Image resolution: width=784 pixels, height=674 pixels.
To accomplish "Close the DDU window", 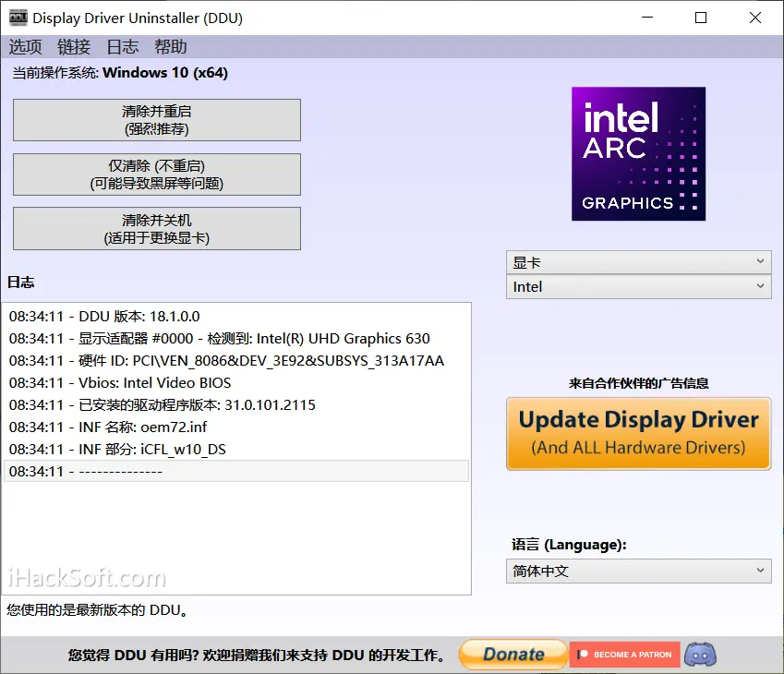I will pyautogui.click(x=755, y=18).
